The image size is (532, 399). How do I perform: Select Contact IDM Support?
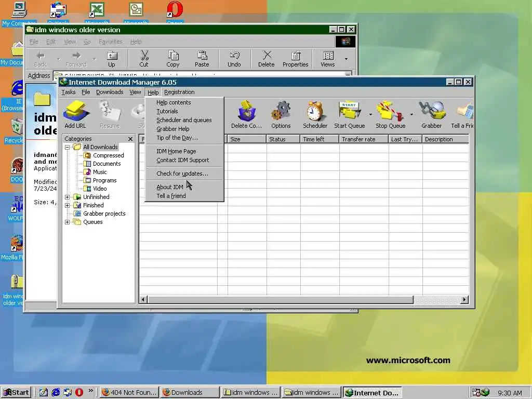(184, 160)
